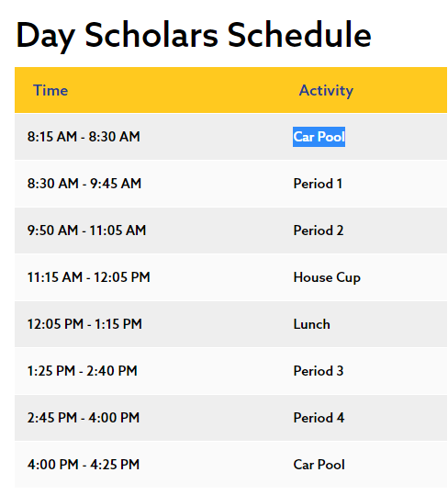Select the 1:25 PM - 2:40 PM time
448x495 pixels.
[83, 371]
